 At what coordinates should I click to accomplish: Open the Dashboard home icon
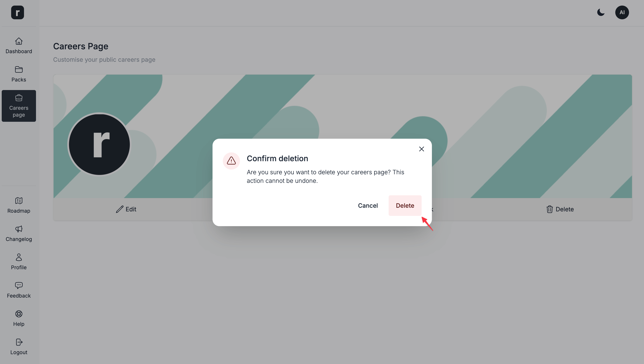point(19,41)
